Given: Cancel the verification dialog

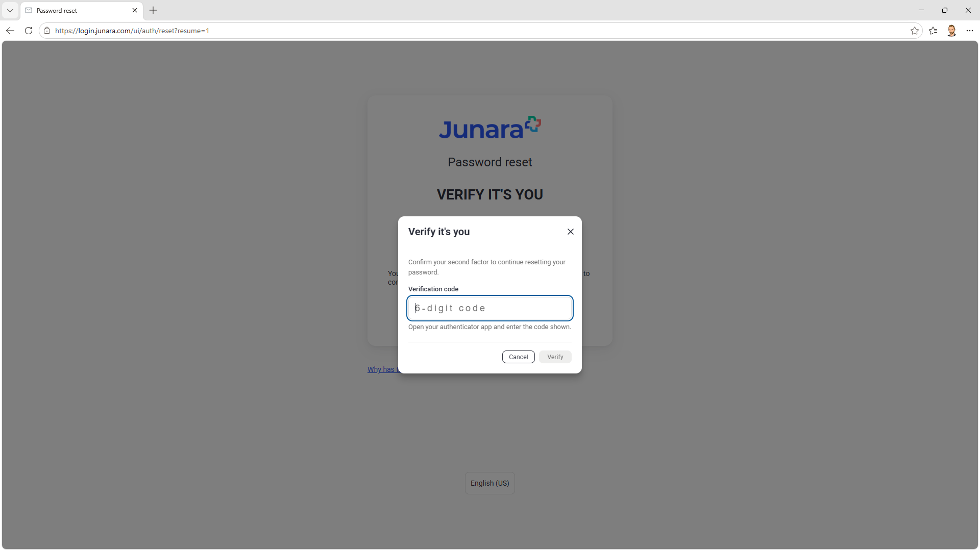Looking at the screenshot, I should pyautogui.click(x=518, y=357).
